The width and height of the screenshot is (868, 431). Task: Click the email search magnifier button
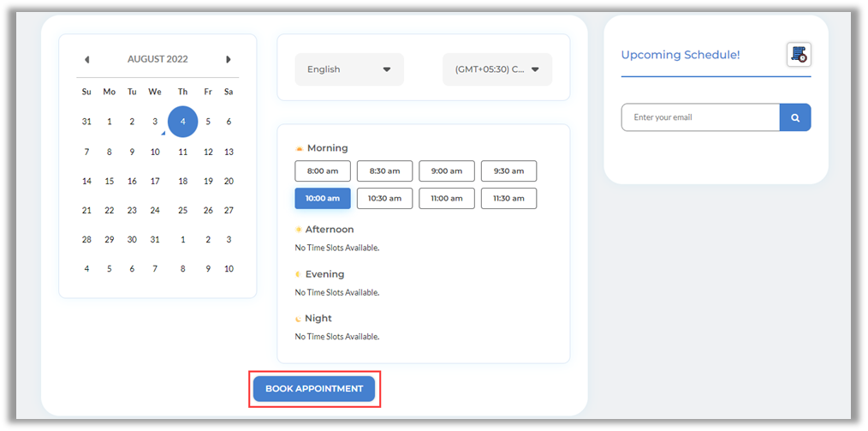pyautogui.click(x=794, y=117)
